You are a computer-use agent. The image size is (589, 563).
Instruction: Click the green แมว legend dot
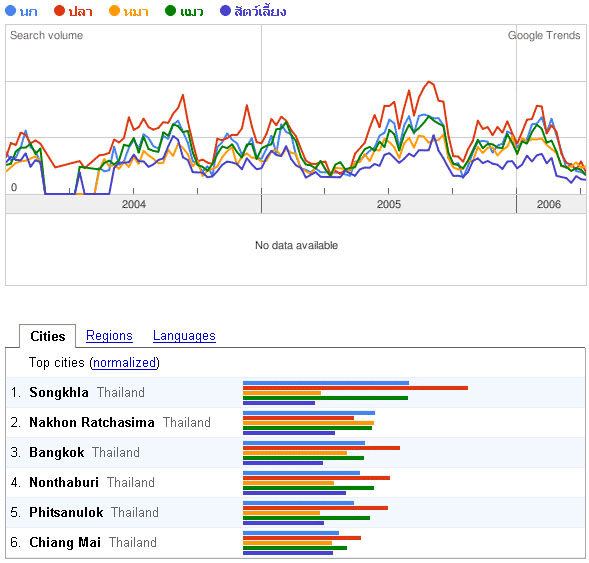tap(170, 11)
